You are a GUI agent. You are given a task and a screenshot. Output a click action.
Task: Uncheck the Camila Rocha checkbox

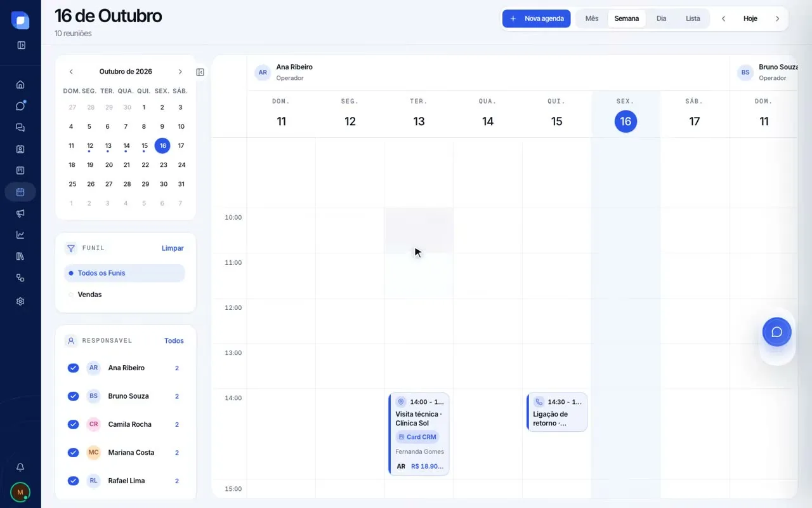point(73,424)
